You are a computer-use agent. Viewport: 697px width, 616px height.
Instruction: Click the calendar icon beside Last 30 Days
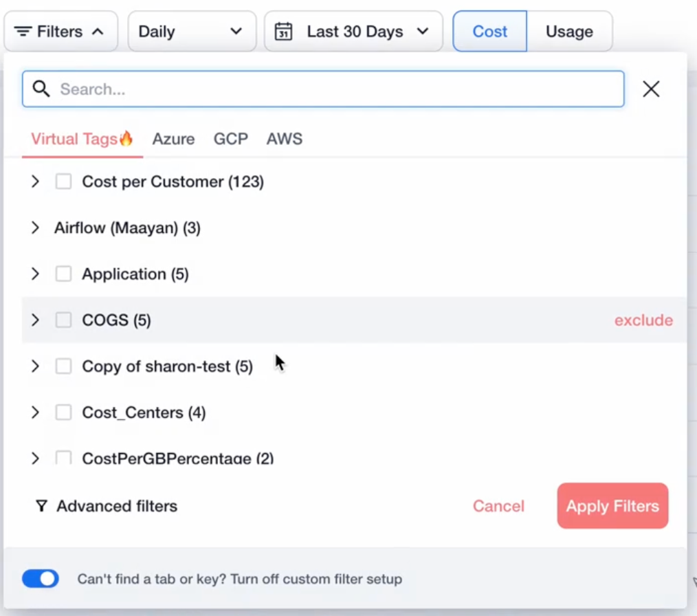pos(283,32)
